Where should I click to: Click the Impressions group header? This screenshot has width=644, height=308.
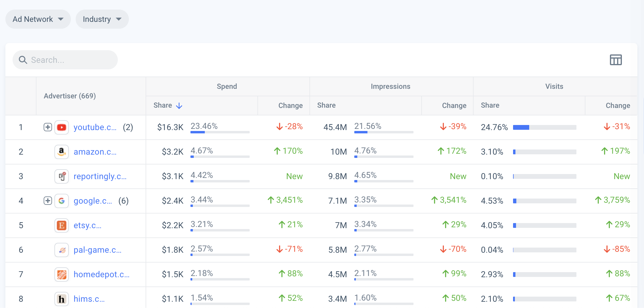[x=390, y=86]
